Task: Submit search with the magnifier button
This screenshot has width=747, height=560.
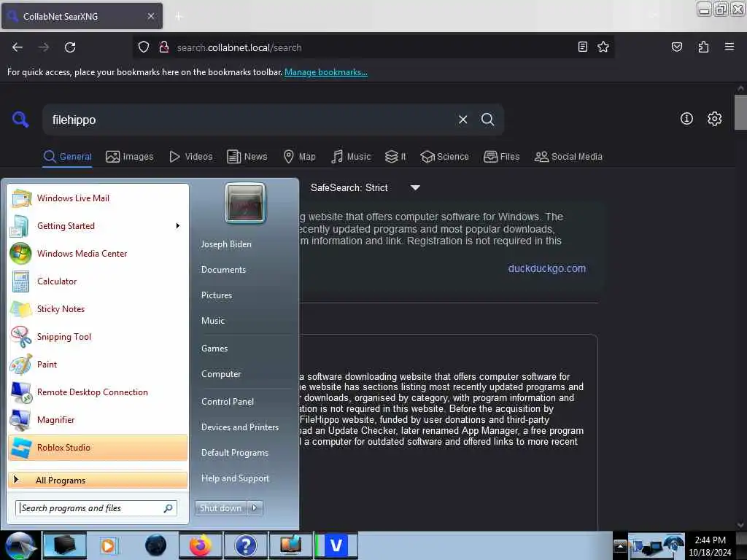Action: [x=487, y=120]
